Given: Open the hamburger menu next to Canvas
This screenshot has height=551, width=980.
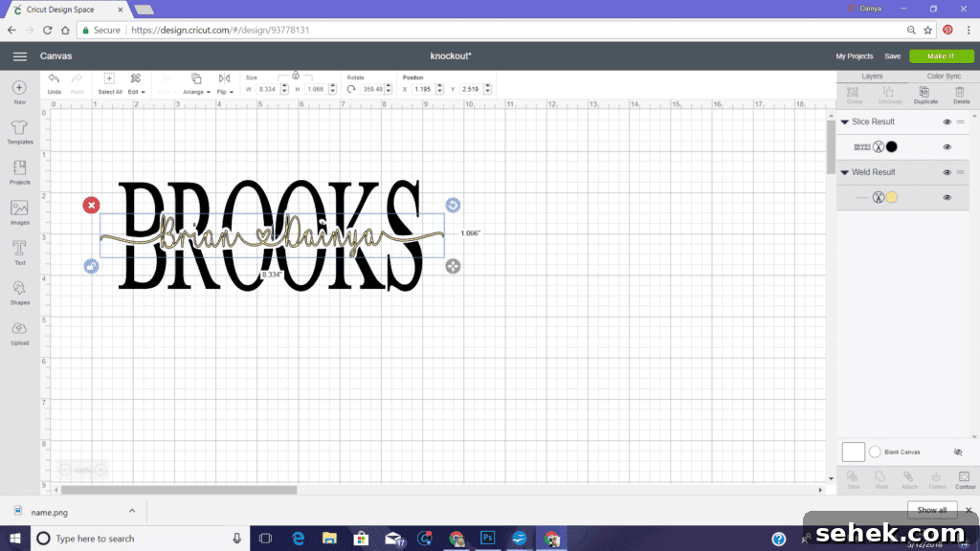Looking at the screenshot, I should click(x=20, y=56).
